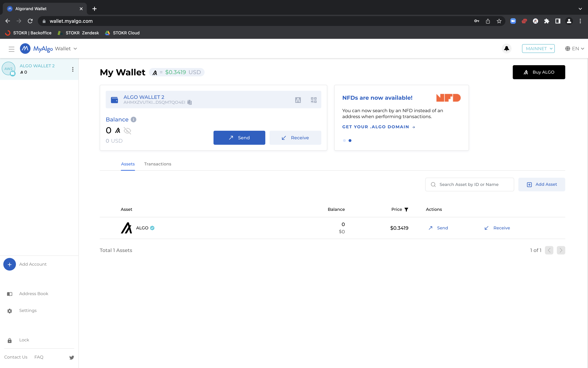588x368 pixels.
Task: Hide the balance with the eye icon
Action: pyautogui.click(x=127, y=131)
